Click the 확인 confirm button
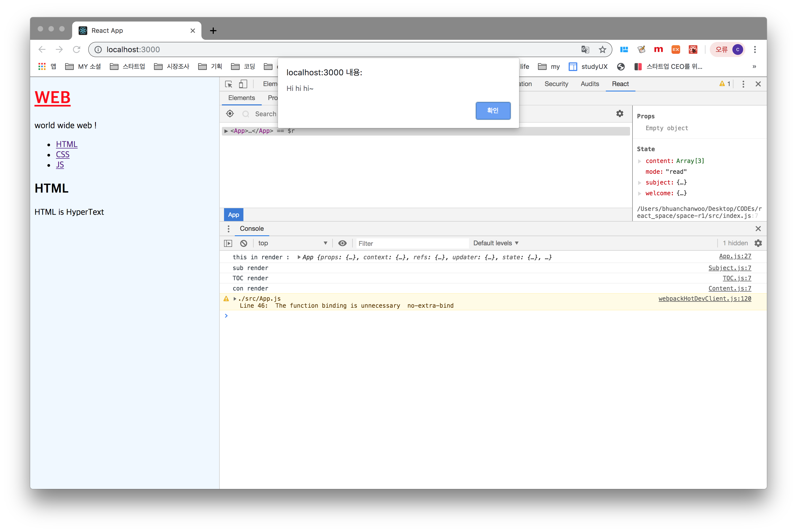The image size is (797, 532). click(x=493, y=111)
